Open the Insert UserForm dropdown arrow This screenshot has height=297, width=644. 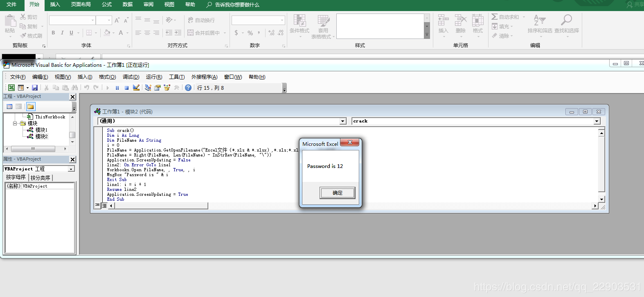click(27, 88)
